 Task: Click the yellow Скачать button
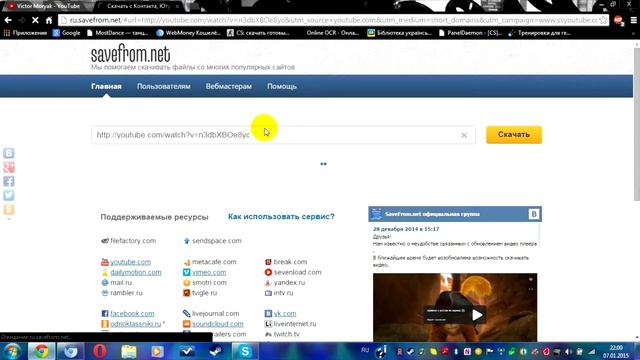point(514,135)
